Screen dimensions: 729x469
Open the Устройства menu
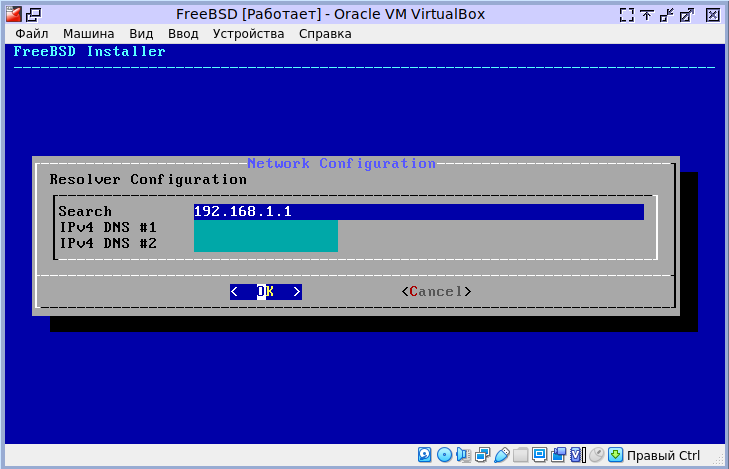coord(248,34)
